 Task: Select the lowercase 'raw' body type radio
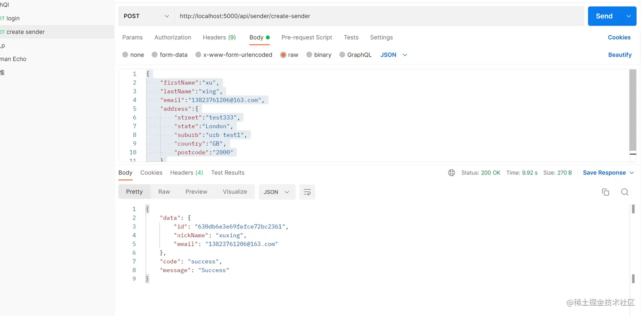pos(283,55)
